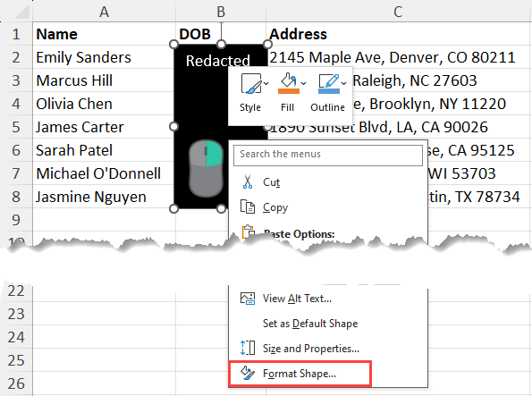The width and height of the screenshot is (532, 396).
Task: Click the Size and Properties icon
Action: (248, 348)
